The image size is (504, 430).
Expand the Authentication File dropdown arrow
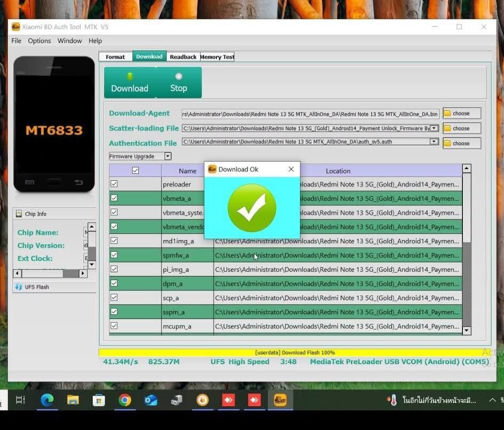434,141
